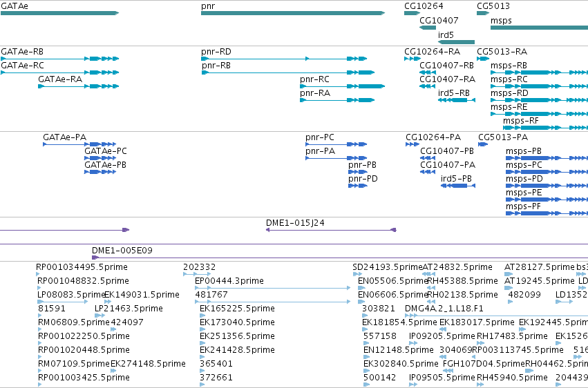The width and height of the screenshot is (588, 388).
Task: Select the EP00444.3prime feature
Action: click(x=273, y=288)
